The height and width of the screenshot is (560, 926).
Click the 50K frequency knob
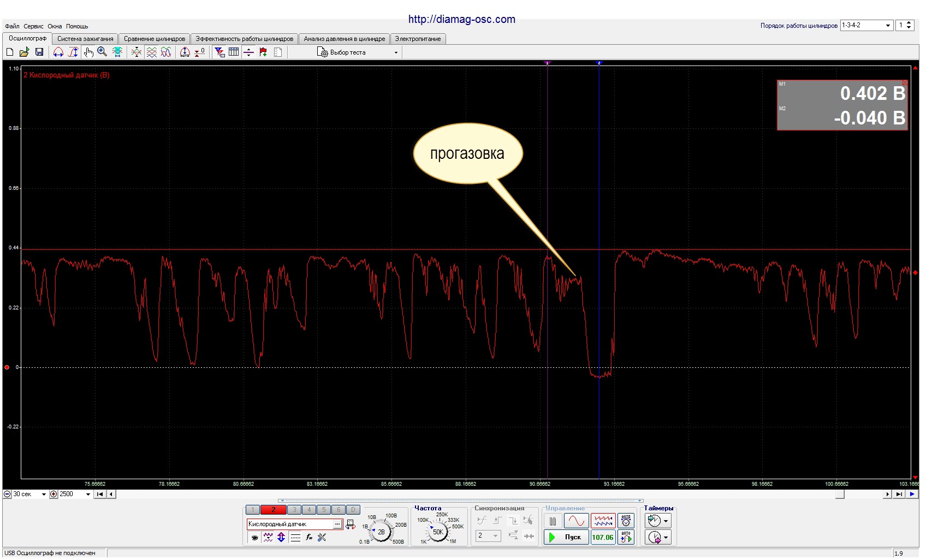point(438,532)
